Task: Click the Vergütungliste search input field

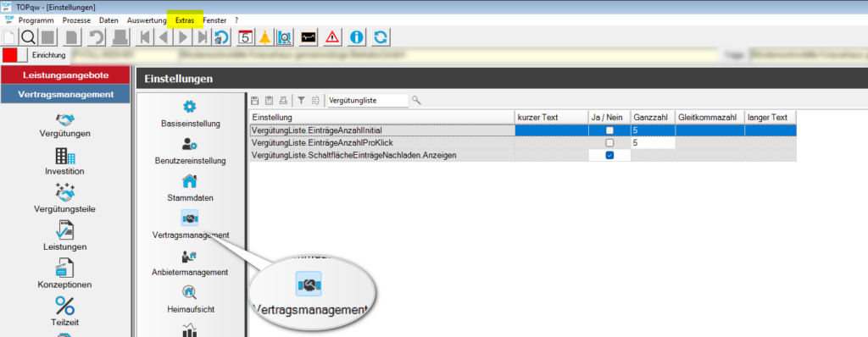Action: (368, 100)
